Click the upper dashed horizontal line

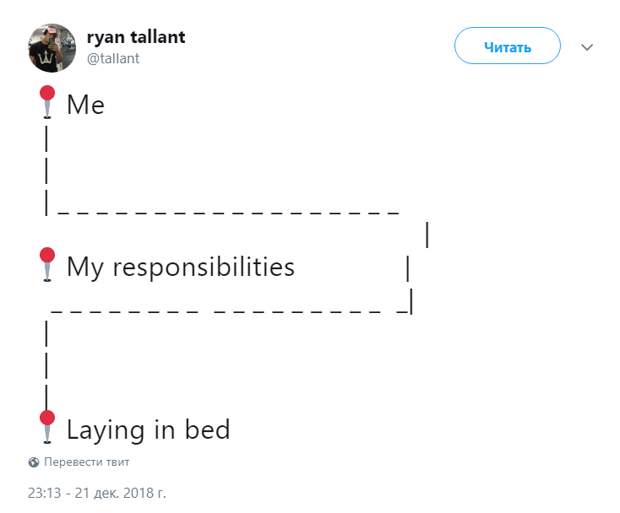tap(228, 214)
